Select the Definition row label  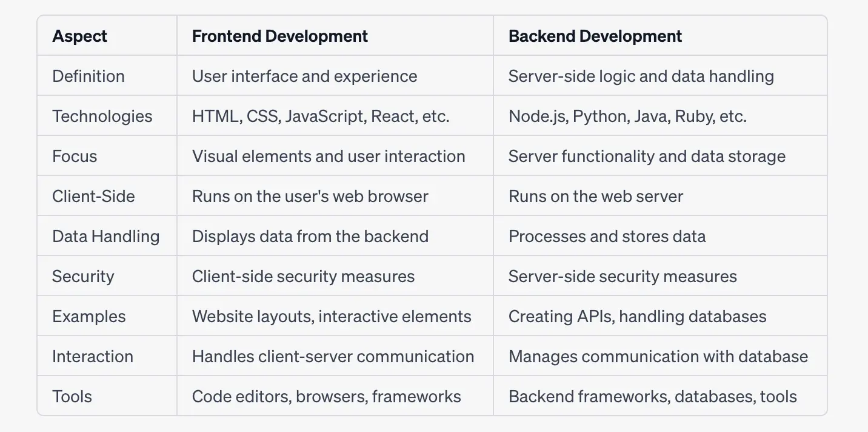(88, 76)
